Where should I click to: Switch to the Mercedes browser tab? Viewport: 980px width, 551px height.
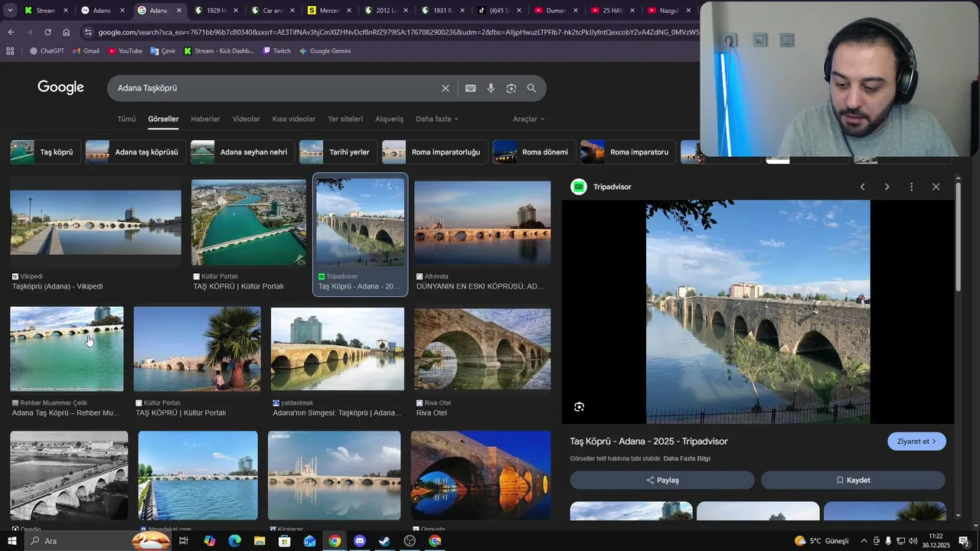(x=330, y=11)
